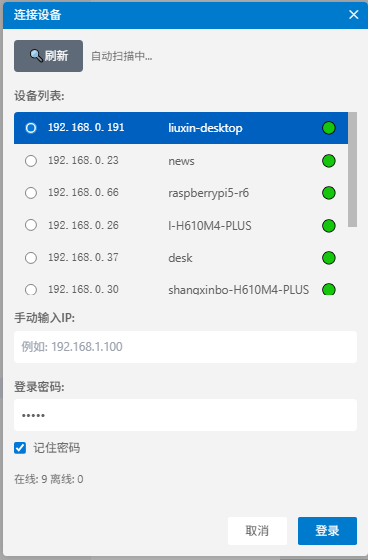The width and height of the screenshot is (368, 560).
Task: Focus the 手动输入IP input field
Action: point(185,347)
